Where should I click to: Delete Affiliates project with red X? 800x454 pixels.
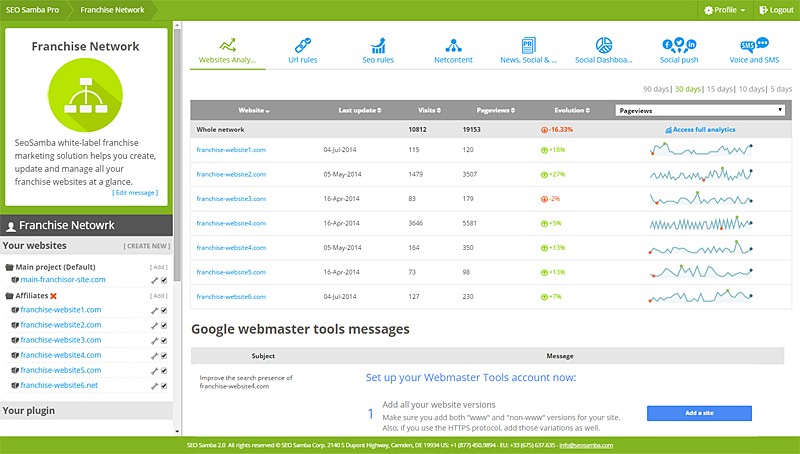54,296
